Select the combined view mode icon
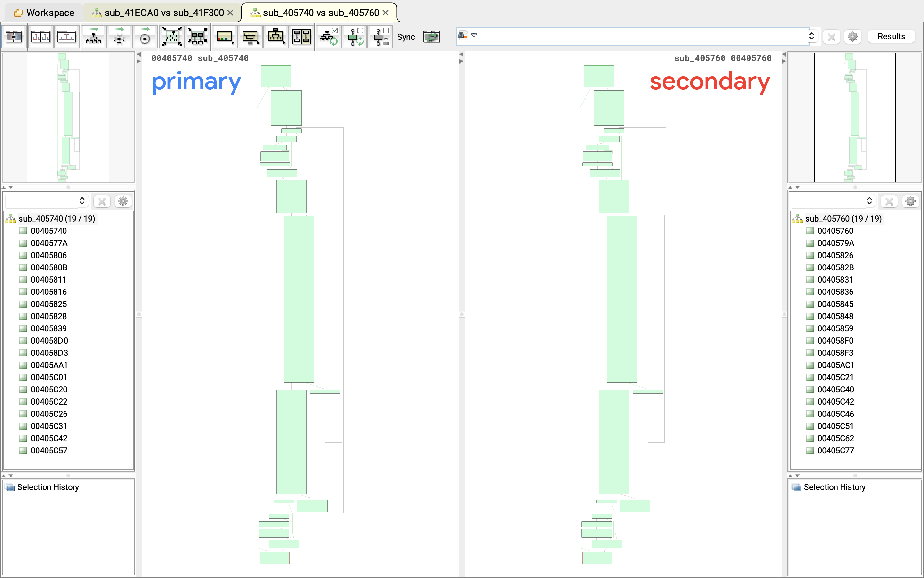 click(x=66, y=37)
